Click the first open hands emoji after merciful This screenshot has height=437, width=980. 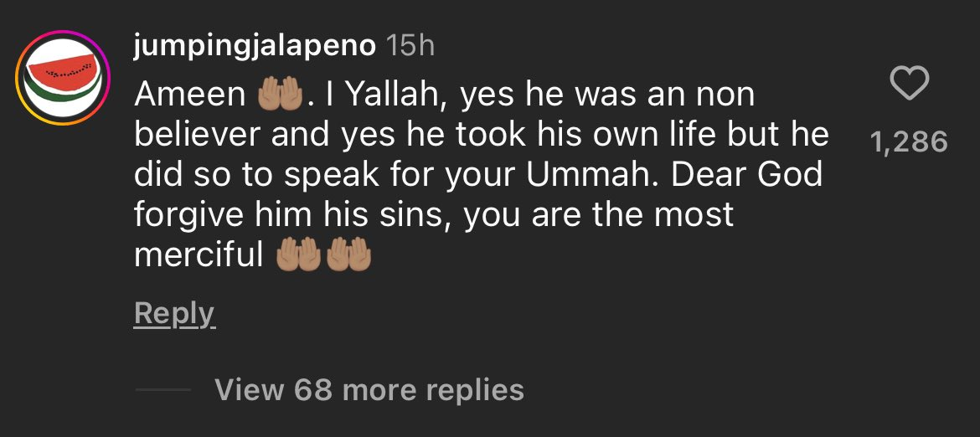pos(299,255)
